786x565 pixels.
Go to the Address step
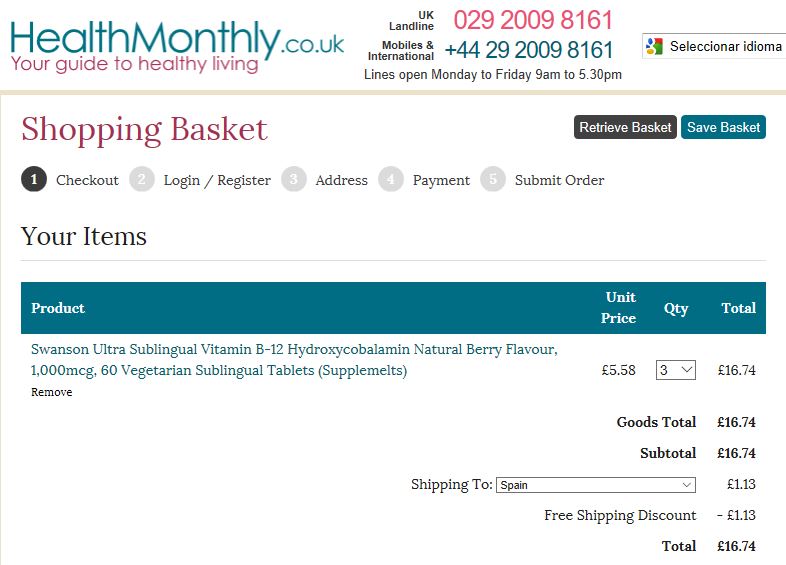point(341,181)
